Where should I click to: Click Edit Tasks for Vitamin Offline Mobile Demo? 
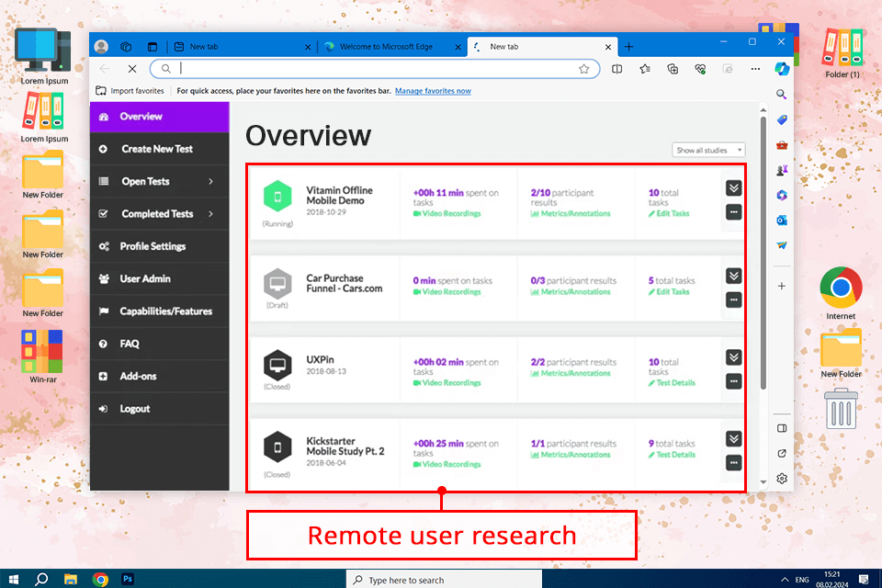pyautogui.click(x=669, y=214)
